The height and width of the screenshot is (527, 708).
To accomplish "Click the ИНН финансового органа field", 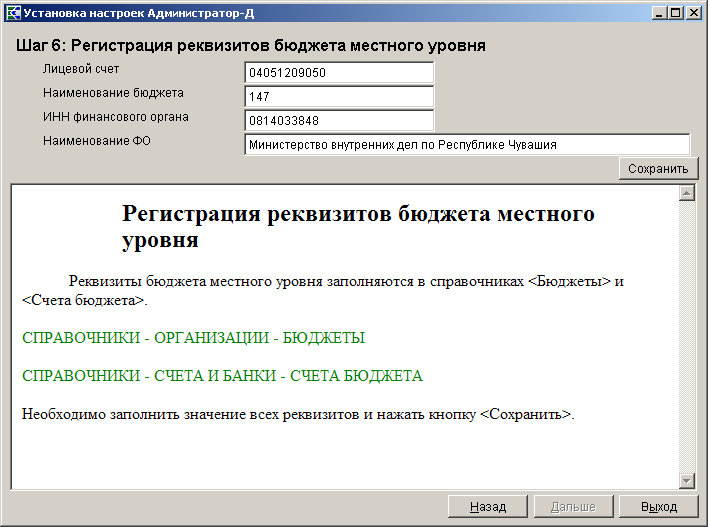I will pyautogui.click(x=339, y=121).
